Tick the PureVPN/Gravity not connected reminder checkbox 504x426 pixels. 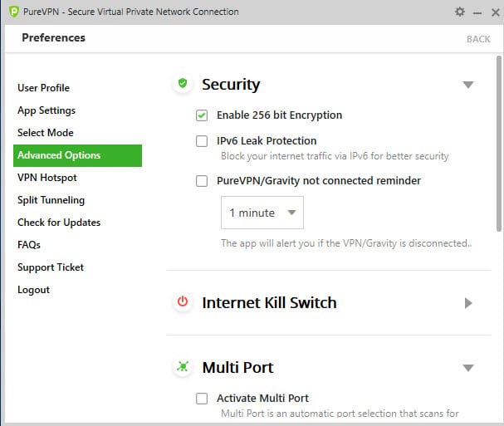202,180
